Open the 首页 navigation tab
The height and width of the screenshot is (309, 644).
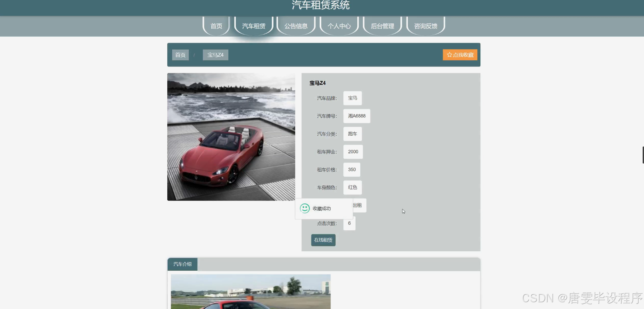point(216,26)
